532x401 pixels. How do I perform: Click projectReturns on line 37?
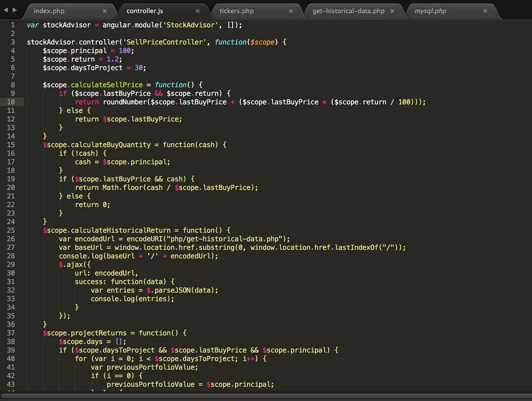99,333
